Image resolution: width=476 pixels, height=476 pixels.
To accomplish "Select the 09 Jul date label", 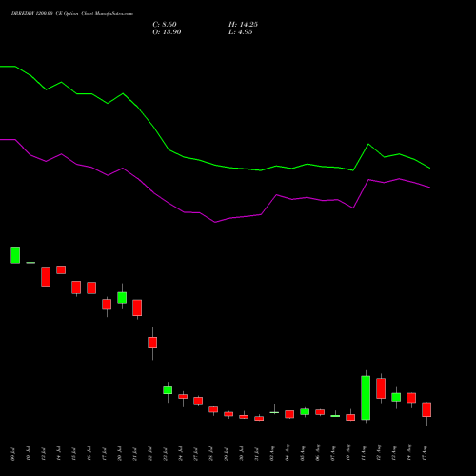I will (12, 454).
